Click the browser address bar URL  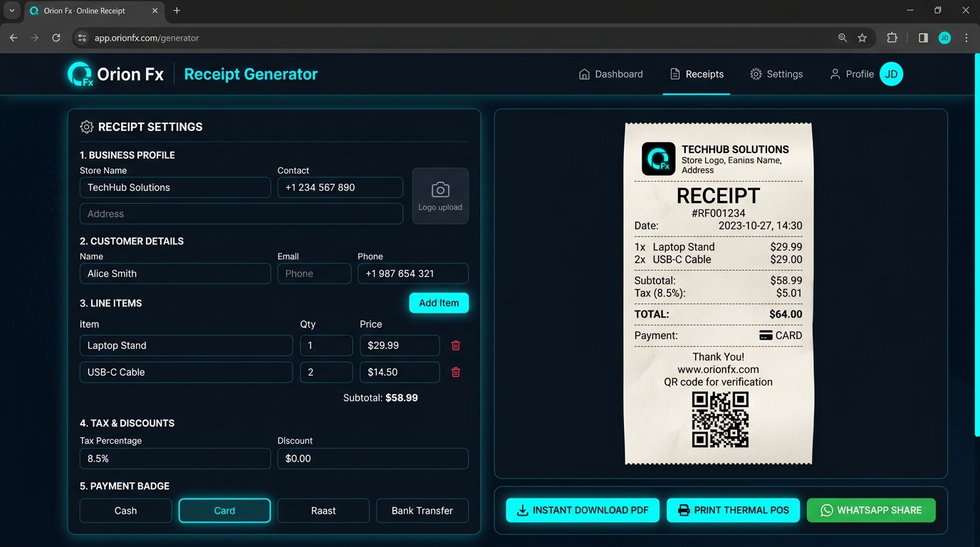[147, 38]
